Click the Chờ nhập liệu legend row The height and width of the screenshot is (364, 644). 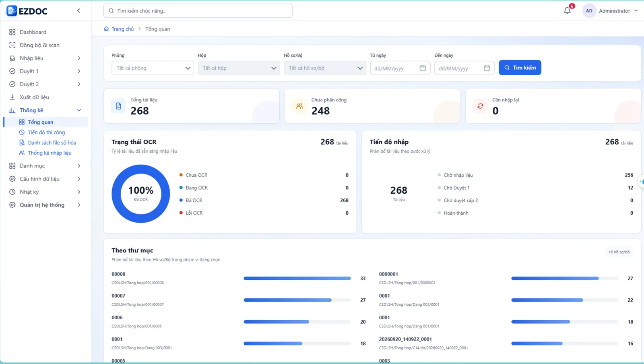coord(535,175)
